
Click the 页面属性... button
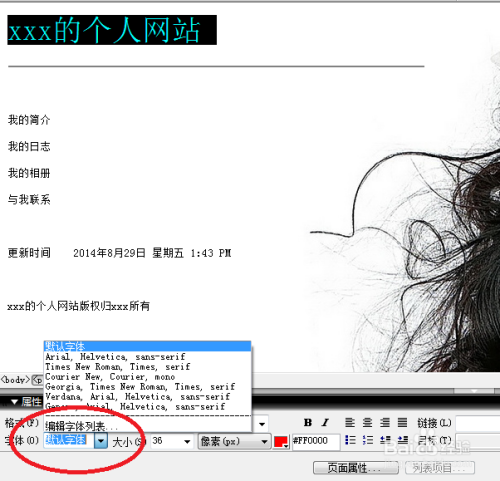355,468
